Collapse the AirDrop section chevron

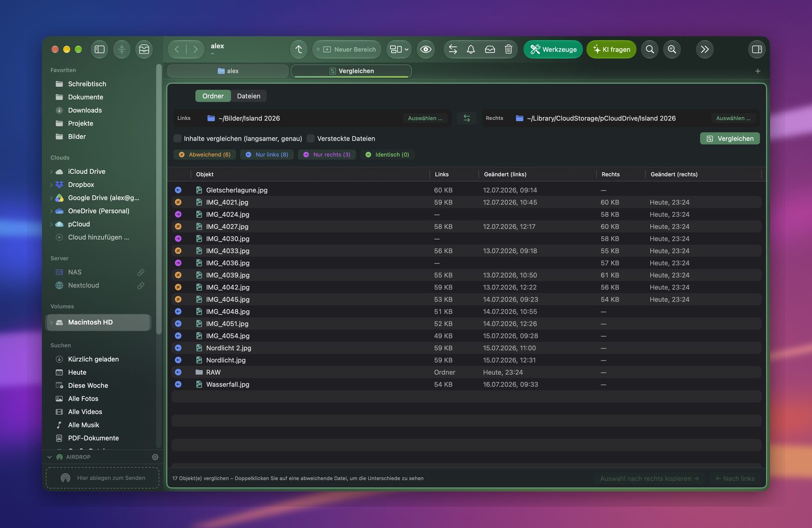pyautogui.click(x=50, y=457)
